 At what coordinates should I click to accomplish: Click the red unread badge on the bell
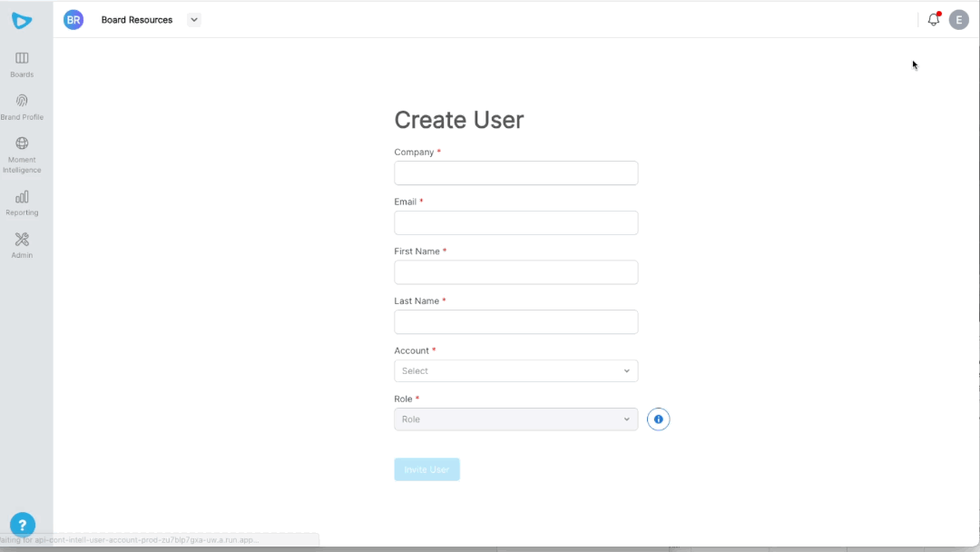click(x=939, y=13)
